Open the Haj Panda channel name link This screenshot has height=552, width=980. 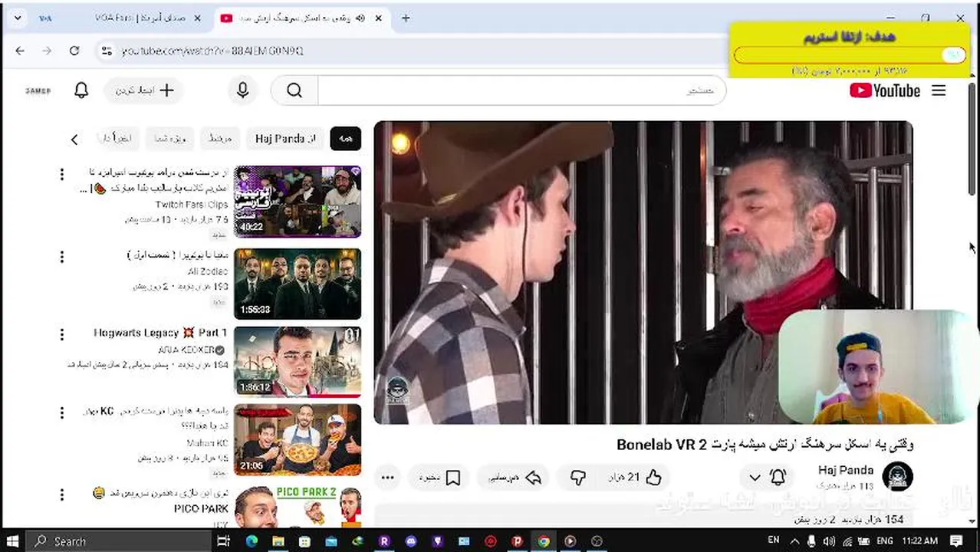[846, 470]
